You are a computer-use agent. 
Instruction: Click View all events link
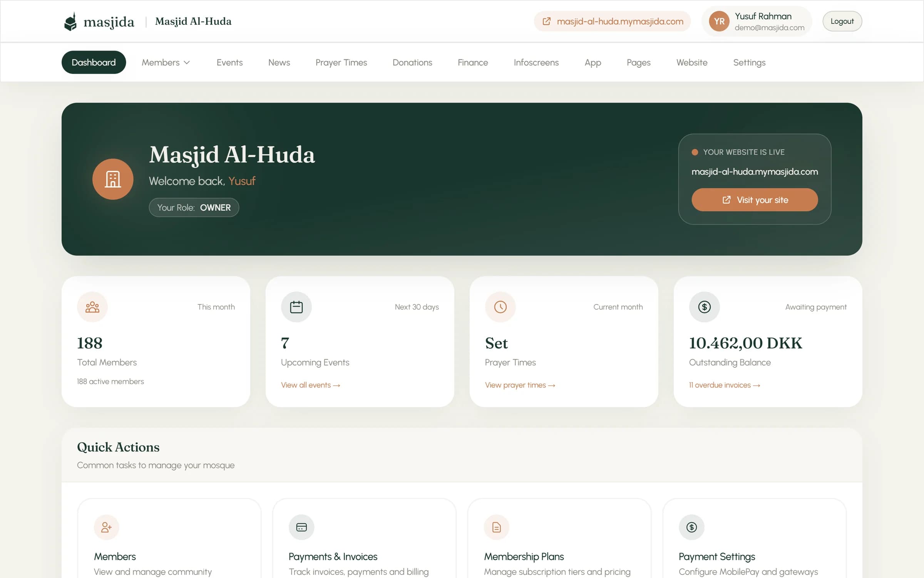tap(310, 385)
